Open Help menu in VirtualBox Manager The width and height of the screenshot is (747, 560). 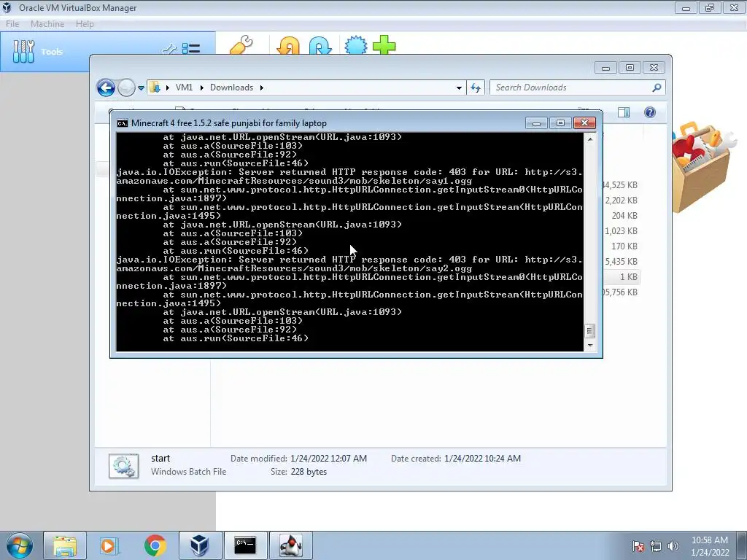pyautogui.click(x=85, y=24)
